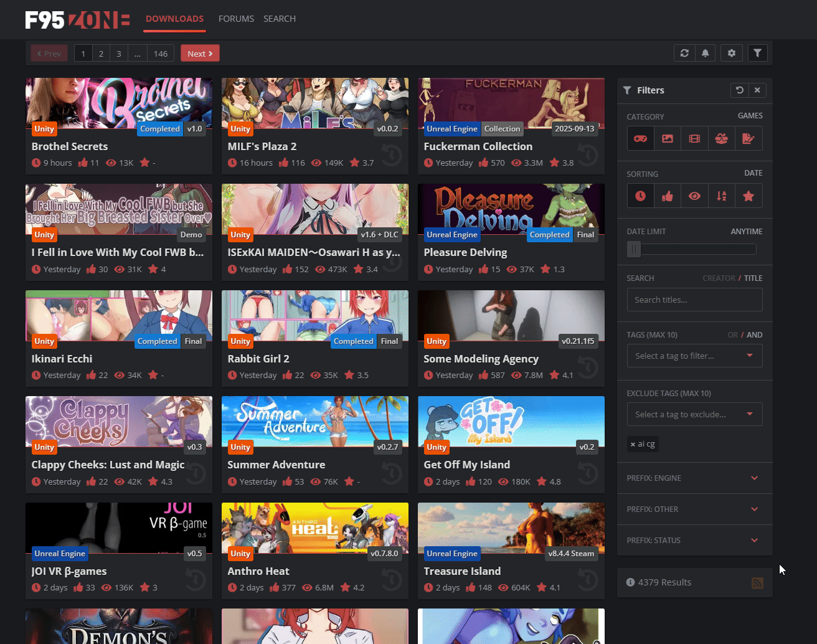Open display settings with the gear icon
The width and height of the screenshot is (817, 644).
(732, 53)
